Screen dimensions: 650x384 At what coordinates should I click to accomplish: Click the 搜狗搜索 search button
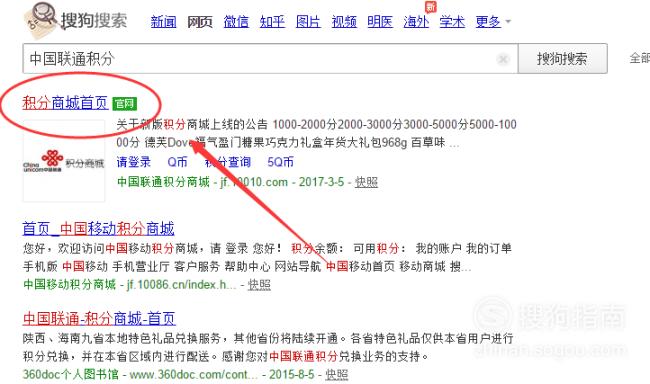pos(563,58)
